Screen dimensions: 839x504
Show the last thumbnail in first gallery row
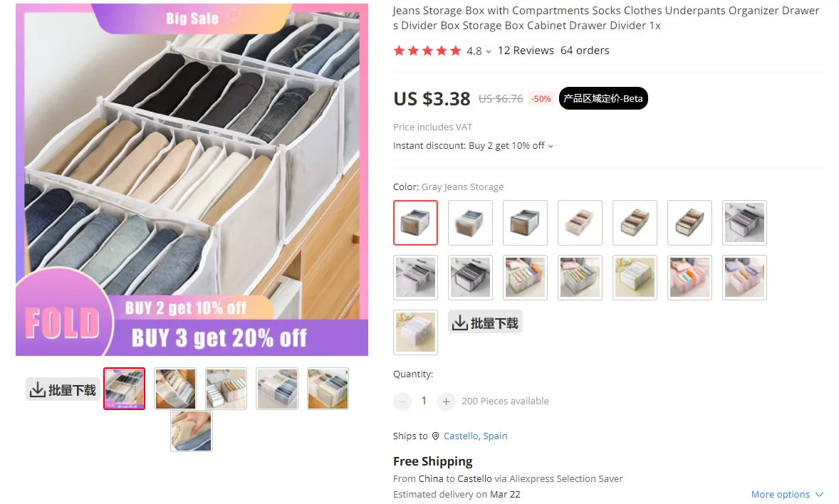coord(328,389)
